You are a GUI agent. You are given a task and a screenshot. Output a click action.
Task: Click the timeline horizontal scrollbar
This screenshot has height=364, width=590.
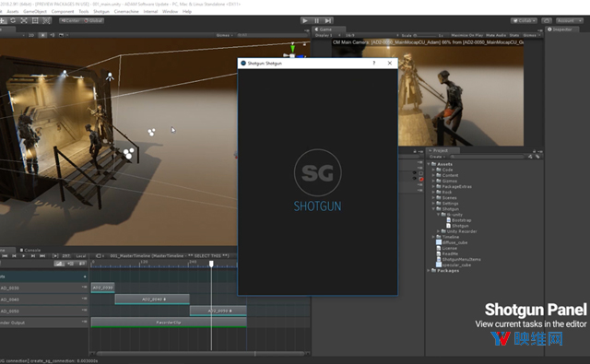pos(200,354)
